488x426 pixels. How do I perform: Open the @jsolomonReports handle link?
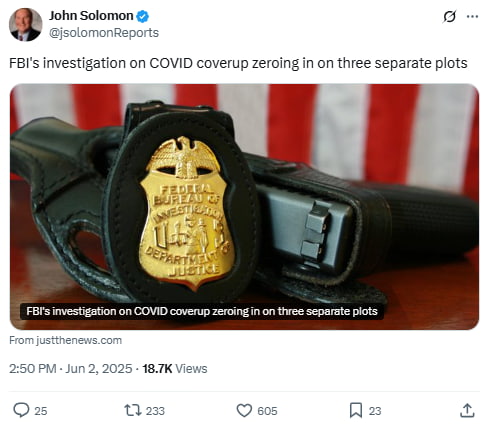coord(104,33)
